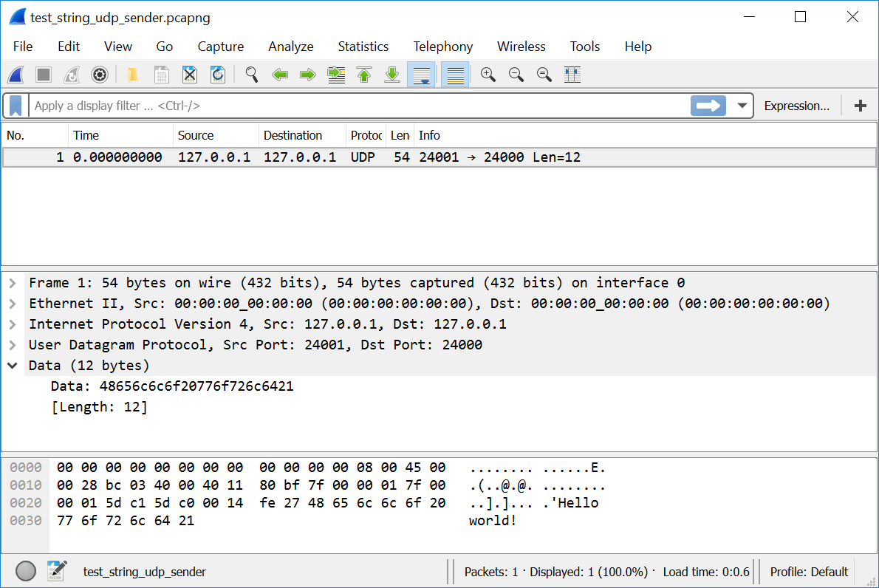
Task: Toggle packet list colorization
Action: click(455, 75)
